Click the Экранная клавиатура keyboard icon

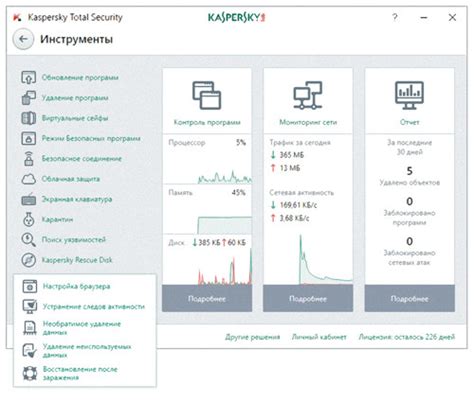[29, 199]
